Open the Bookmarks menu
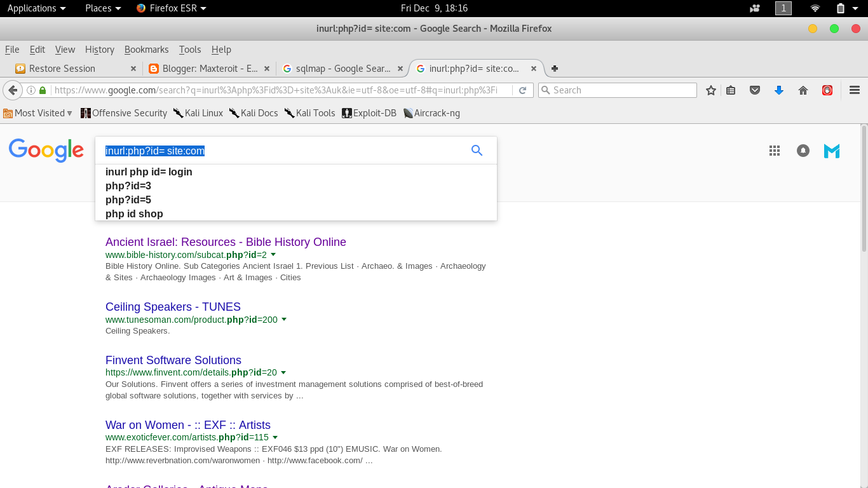This screenshot has height=488, width=868. [x=147, y=50]
